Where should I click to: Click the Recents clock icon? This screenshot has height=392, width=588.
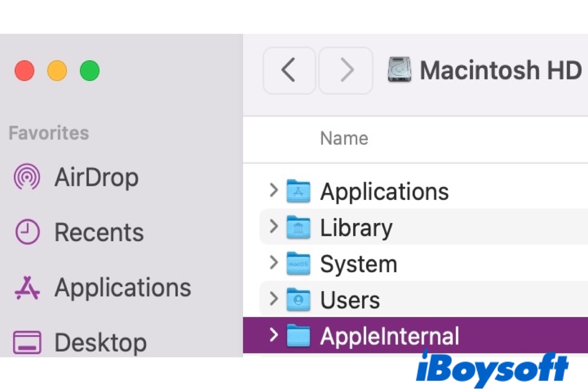click(27, 232)
